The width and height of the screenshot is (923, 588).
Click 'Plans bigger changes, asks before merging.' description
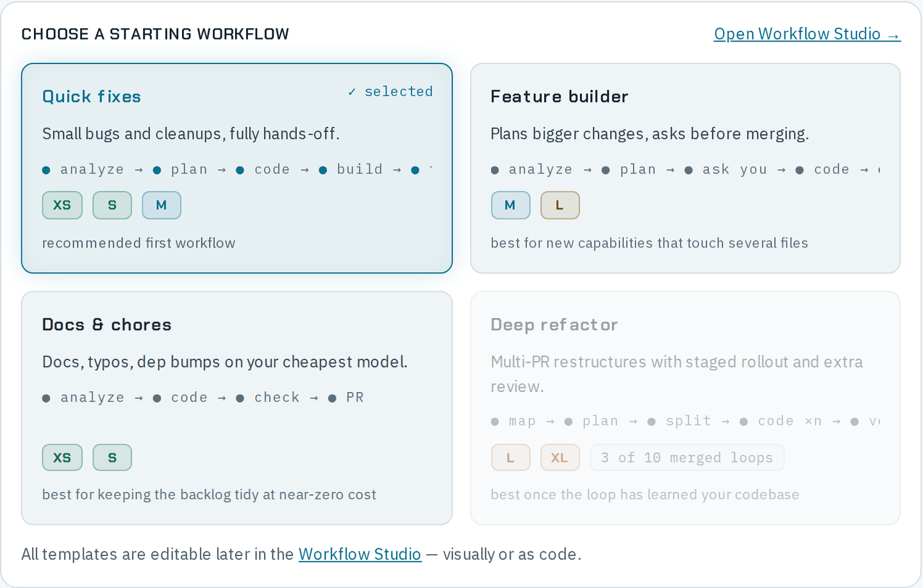tap(650, 133)
